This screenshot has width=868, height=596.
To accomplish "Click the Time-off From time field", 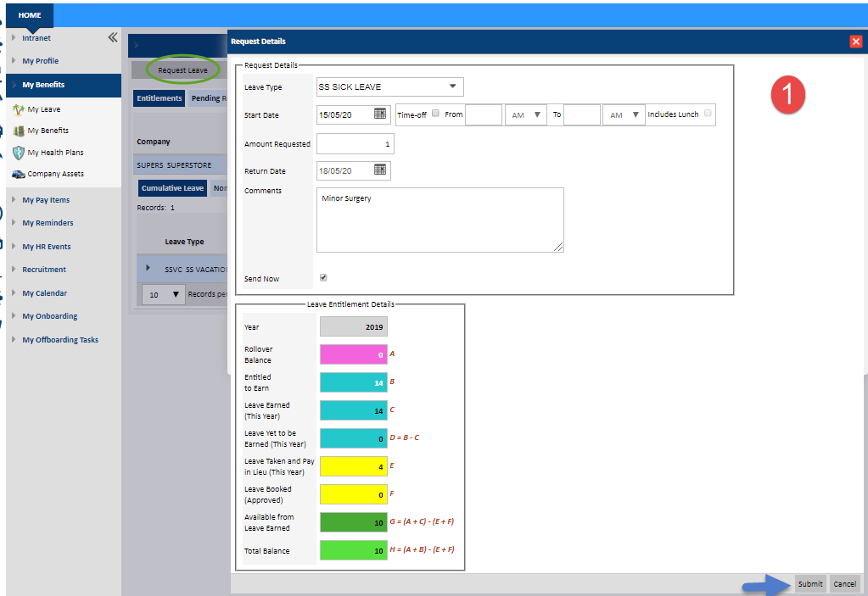I will coord(484,114).
